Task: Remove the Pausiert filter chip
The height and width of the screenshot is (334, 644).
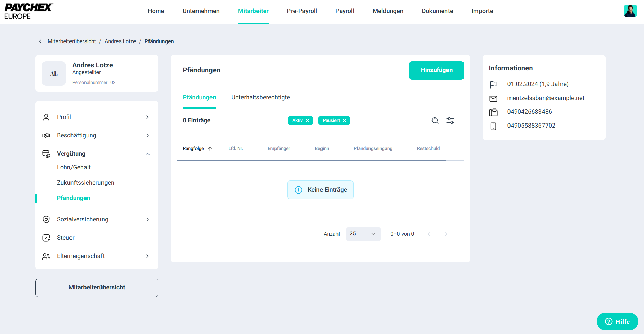Action: 345,121
